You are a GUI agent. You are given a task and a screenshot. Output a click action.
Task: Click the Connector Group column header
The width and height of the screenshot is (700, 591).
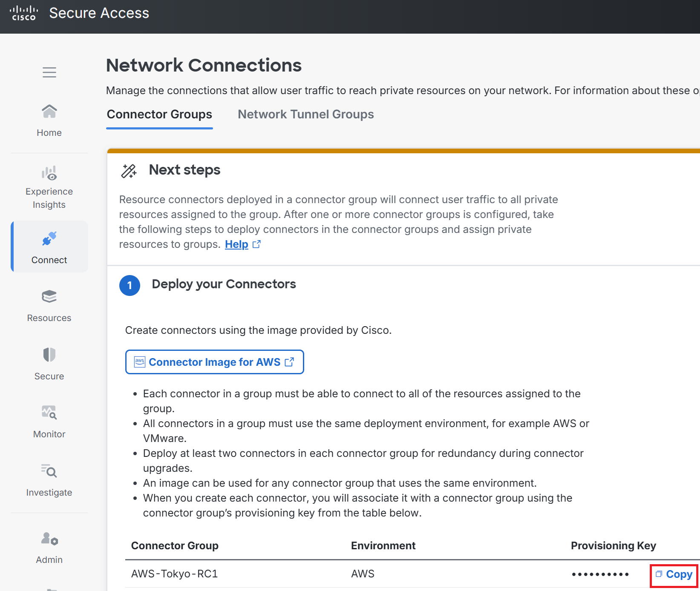click(x=175, y=545)
